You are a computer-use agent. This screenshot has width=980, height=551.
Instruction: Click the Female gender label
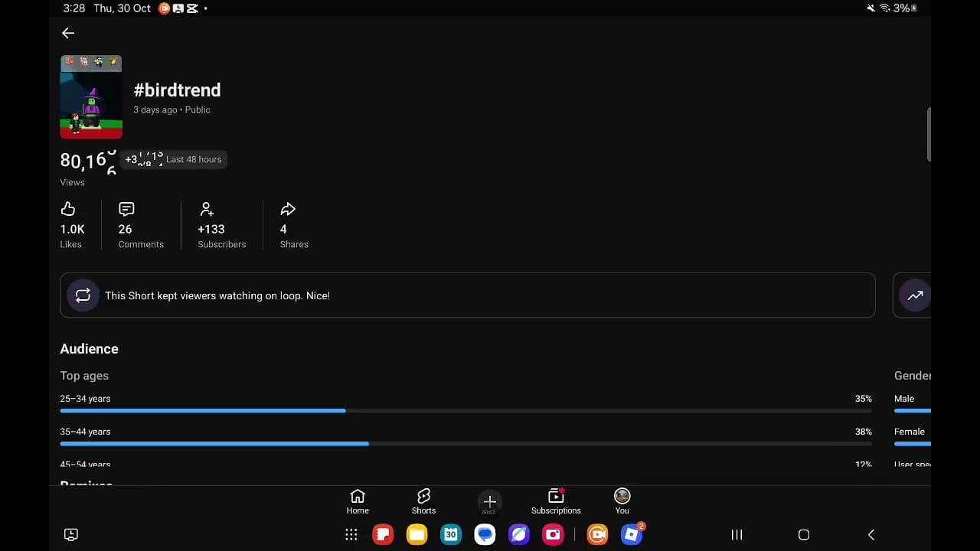point(910,432)
